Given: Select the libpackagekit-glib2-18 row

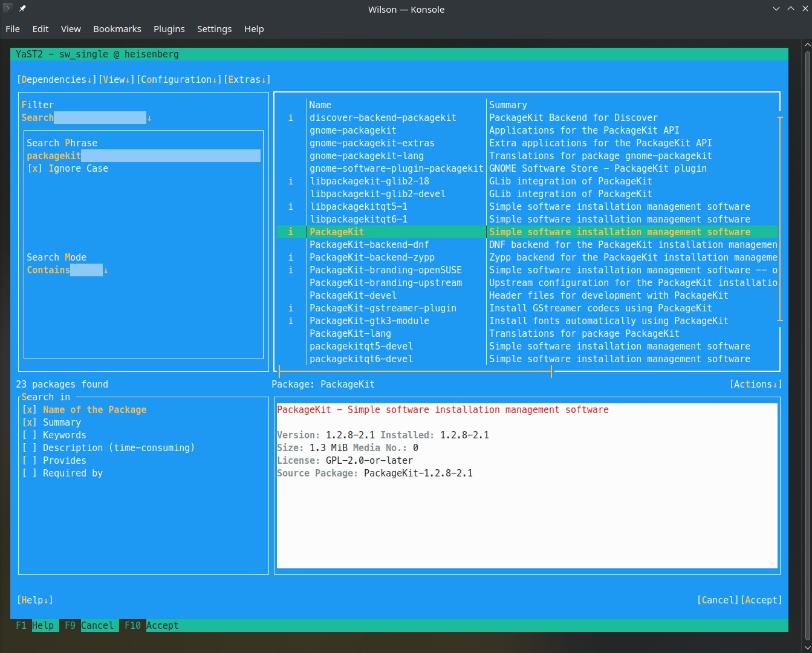Looking at the screenshot, I should click(x=527, y=181).
